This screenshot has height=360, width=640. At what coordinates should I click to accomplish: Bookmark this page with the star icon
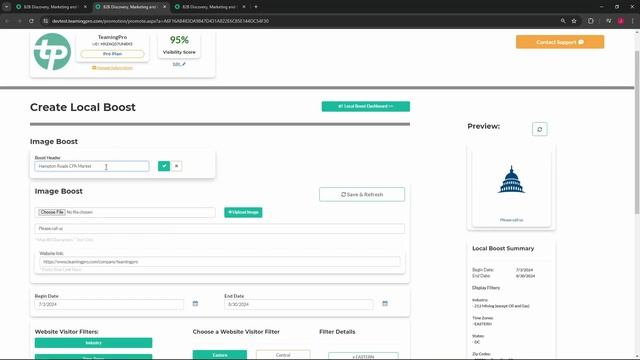(574, 21)
